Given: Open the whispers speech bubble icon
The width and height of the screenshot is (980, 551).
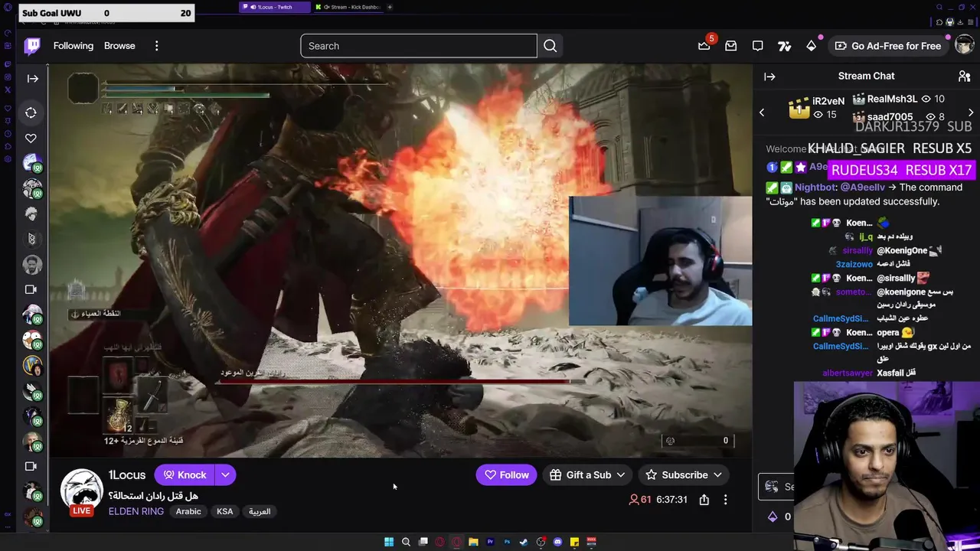Looking at the screenshot, I should tap(758, 46).
